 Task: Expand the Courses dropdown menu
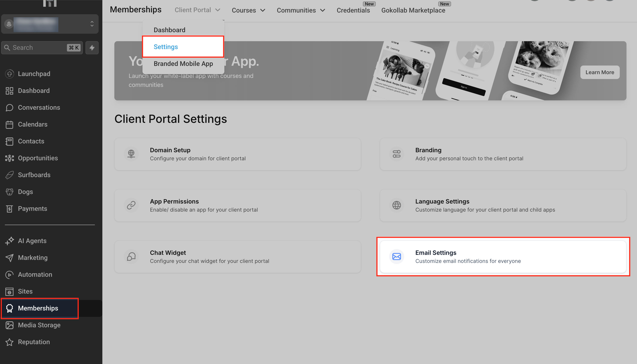point(248,10)
